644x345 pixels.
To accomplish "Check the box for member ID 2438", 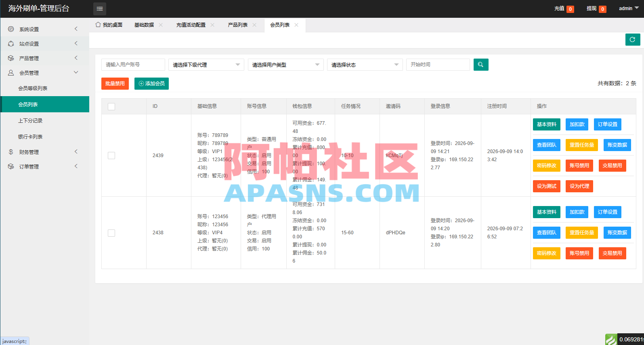I will pos(111,233).
